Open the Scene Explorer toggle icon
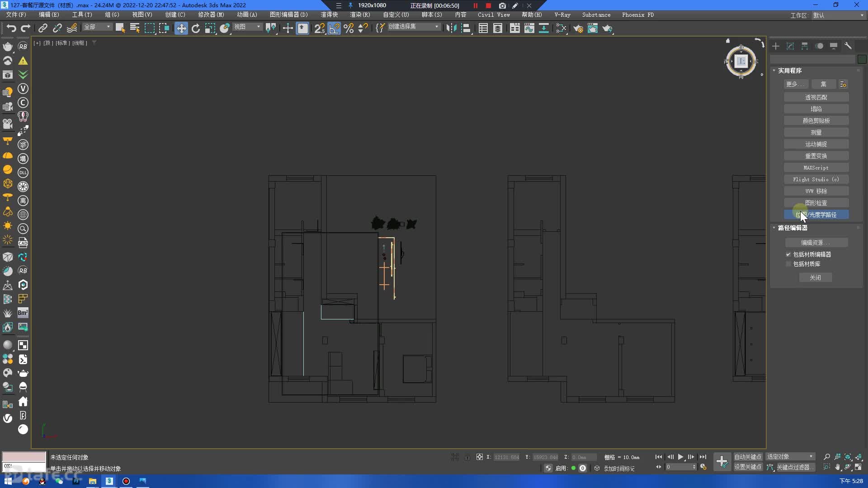 [483, 28]
